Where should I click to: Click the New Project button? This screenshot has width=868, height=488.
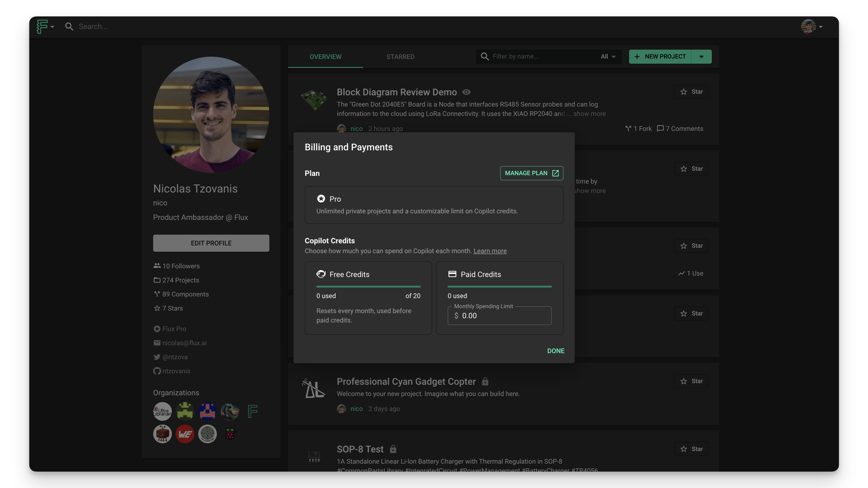660,57
